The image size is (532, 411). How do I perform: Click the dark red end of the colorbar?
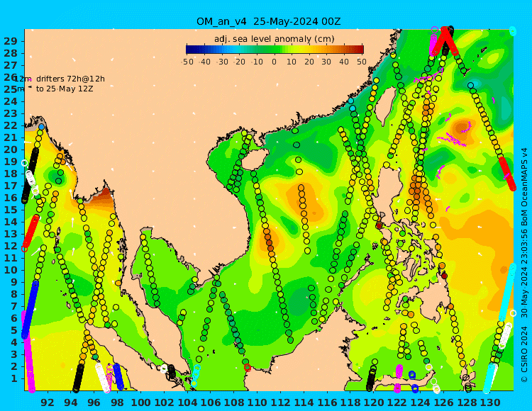pyautogui.click(x=359, y=50)
